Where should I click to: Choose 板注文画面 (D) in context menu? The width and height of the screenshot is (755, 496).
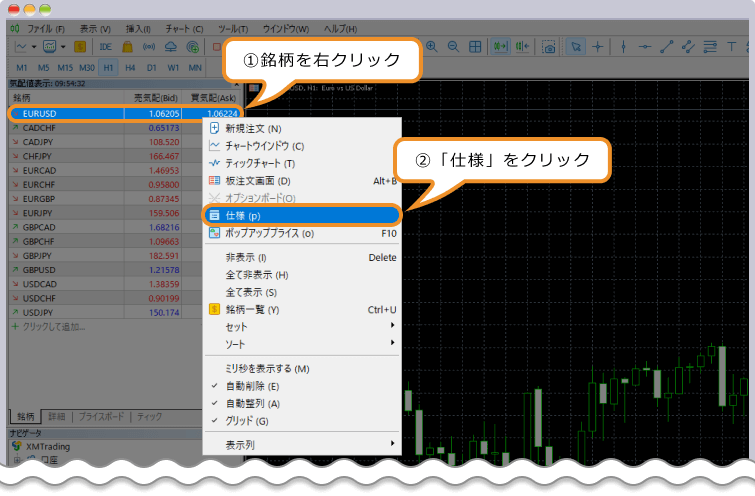coord(302,181)
